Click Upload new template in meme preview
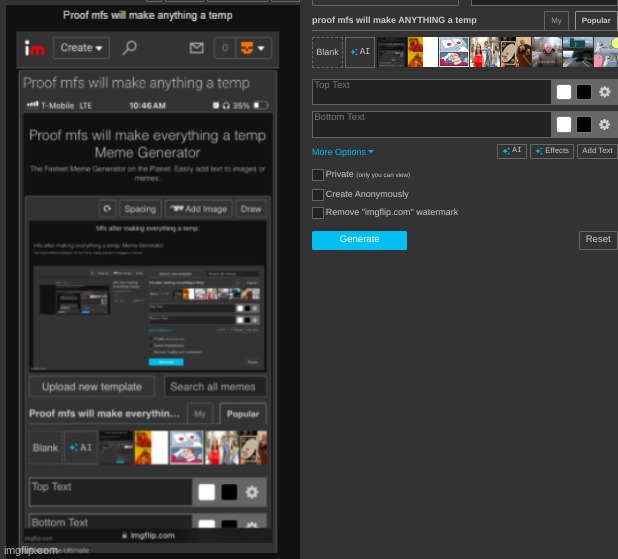The height and width of the screenshot is (559, 618). pyautogui.click(x=92, y=387)
